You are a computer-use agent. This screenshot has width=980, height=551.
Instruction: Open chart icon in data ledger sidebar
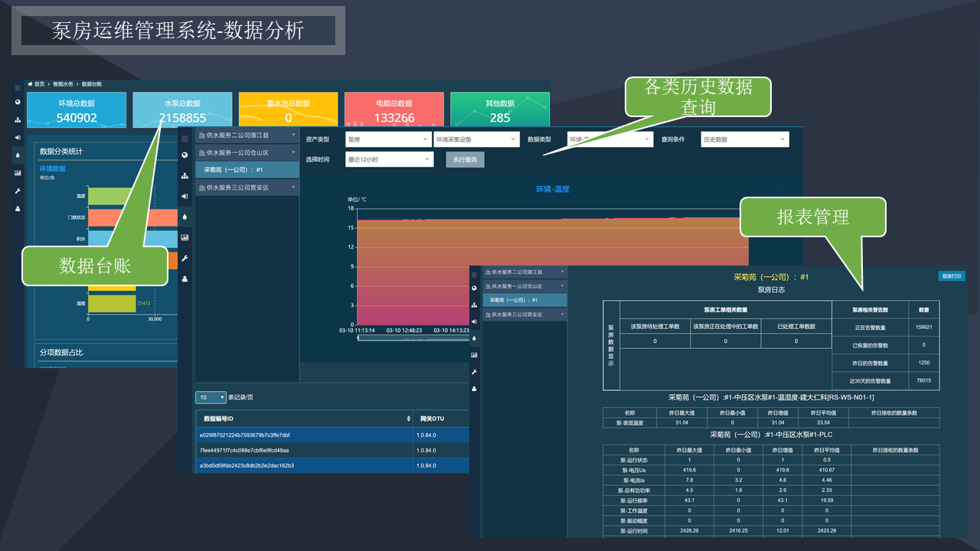click(18, 173)
